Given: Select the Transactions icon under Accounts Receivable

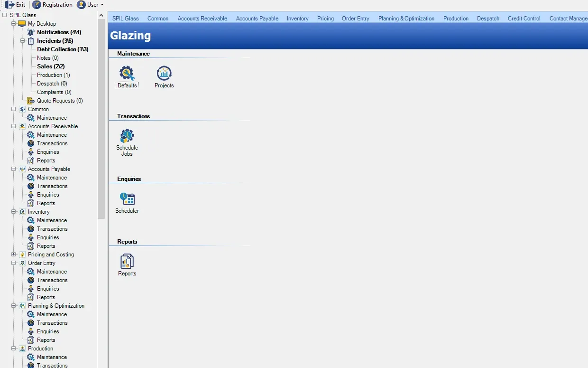Looking at the screenshot, I should pyautogui.click(x=31, y=143).
